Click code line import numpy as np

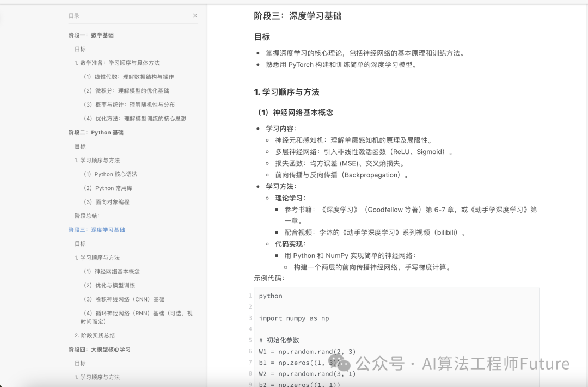point(294,318)
